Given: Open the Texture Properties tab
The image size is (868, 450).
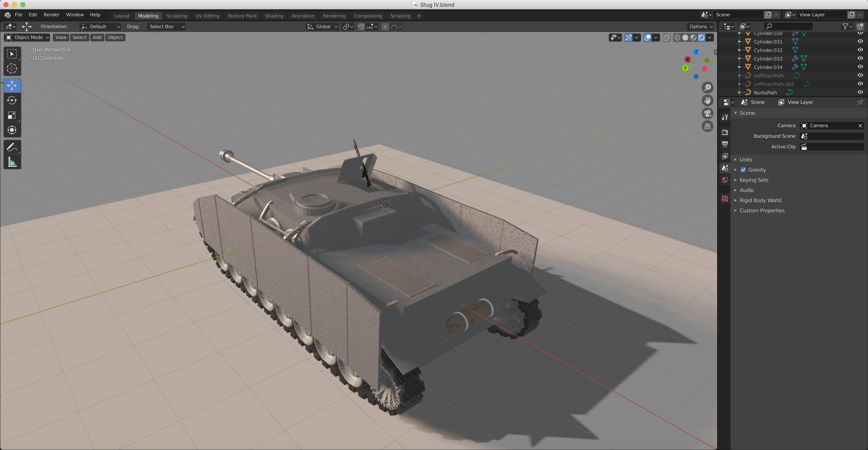Looking at the screenshot, I should coord(725,199).
